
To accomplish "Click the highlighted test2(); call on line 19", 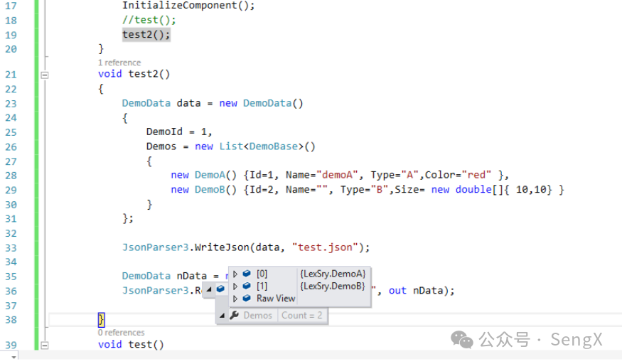I will (146, 35).
